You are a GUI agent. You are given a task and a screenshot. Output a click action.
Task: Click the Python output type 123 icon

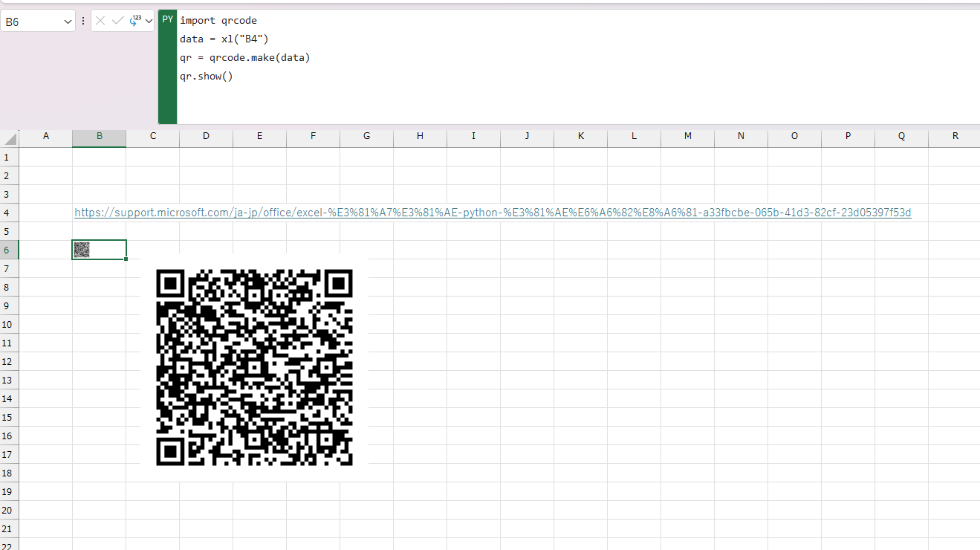134,21
